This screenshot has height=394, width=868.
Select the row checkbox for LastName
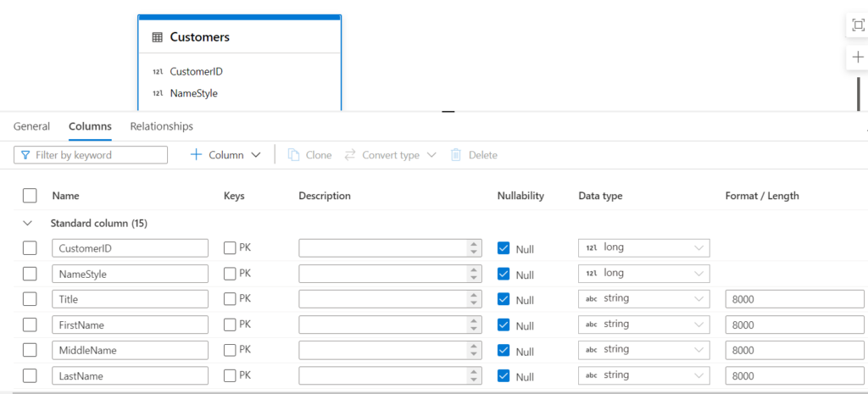click(30, 375)
